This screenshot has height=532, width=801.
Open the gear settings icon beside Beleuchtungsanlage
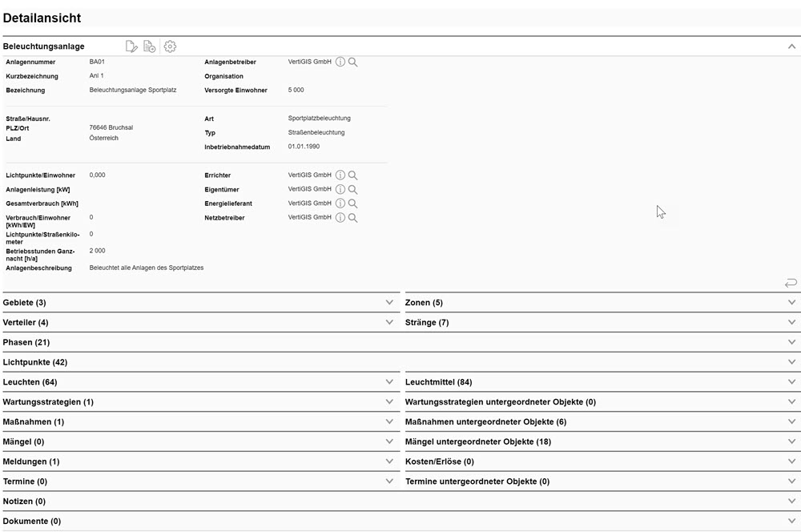(170, 46)
